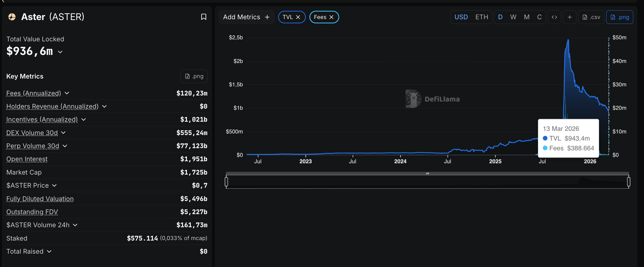Click the Perp Volume 30d value $77,123b
644x267 pixels.
[192, 146]
